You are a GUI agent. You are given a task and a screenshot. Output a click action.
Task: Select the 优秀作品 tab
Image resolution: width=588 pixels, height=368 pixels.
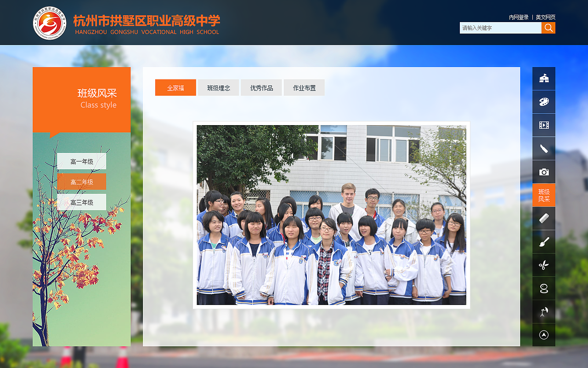point(261,87)
